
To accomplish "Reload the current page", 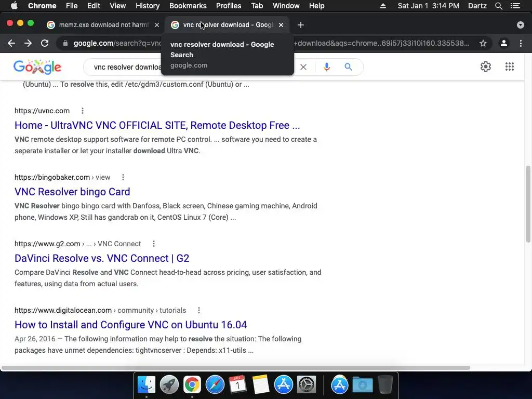I will pos(45,43).
